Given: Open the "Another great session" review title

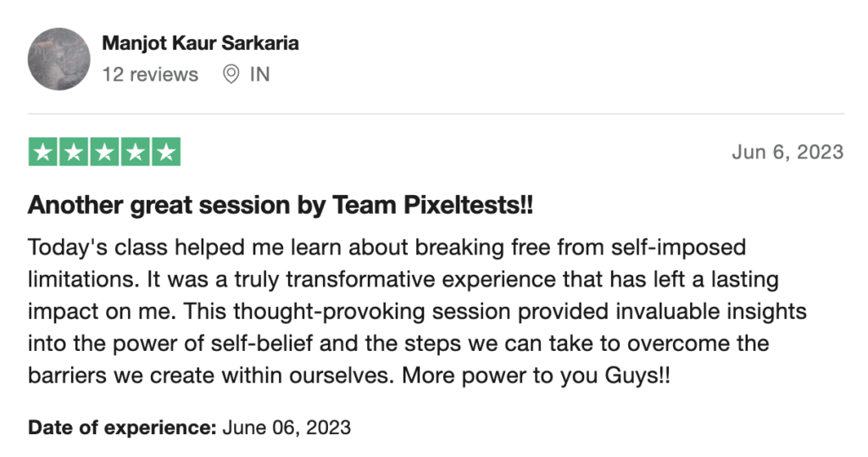Looking at the screenshot, I should [x=281, y=205].
